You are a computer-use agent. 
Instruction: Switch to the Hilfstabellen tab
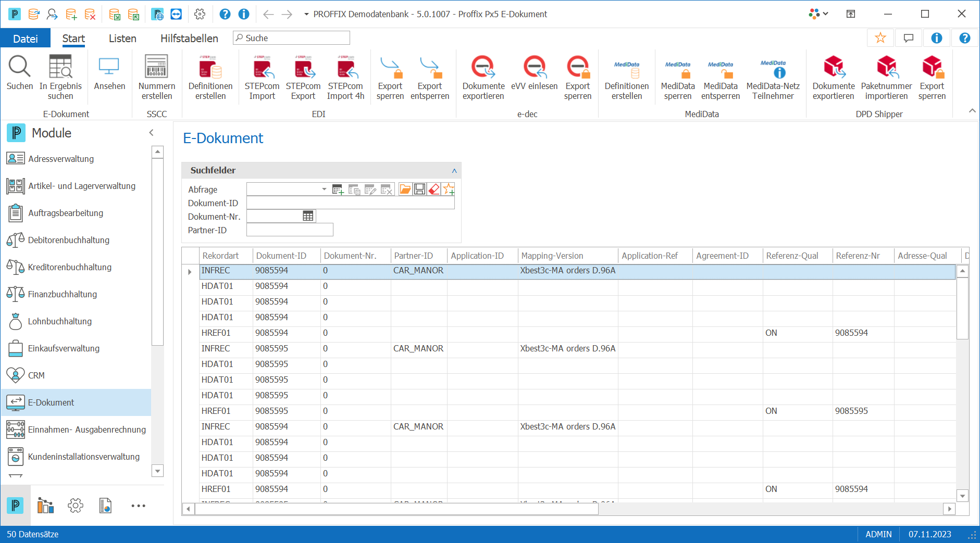(x=189, y=39)
